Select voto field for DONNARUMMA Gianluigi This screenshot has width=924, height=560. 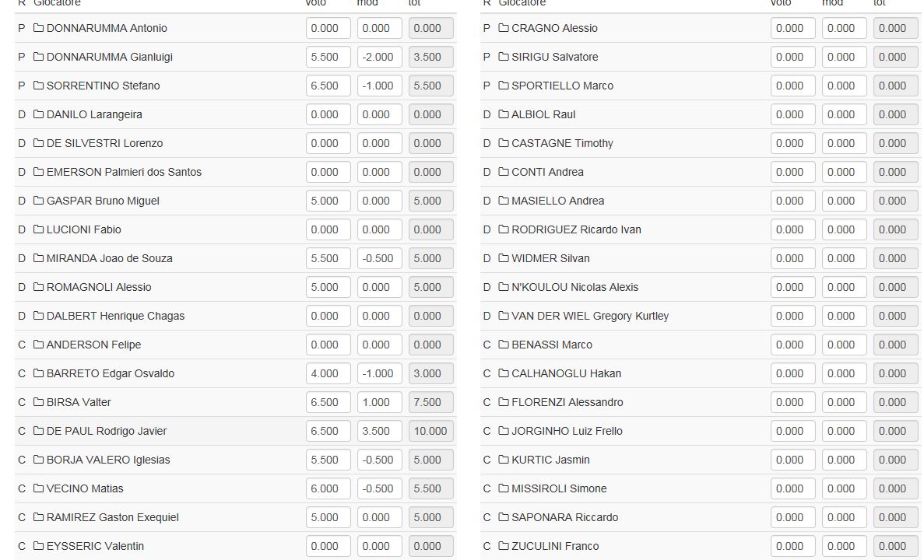328,57
